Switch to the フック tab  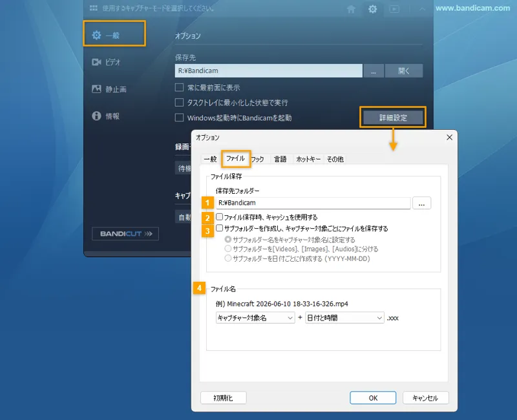[258, 159]
